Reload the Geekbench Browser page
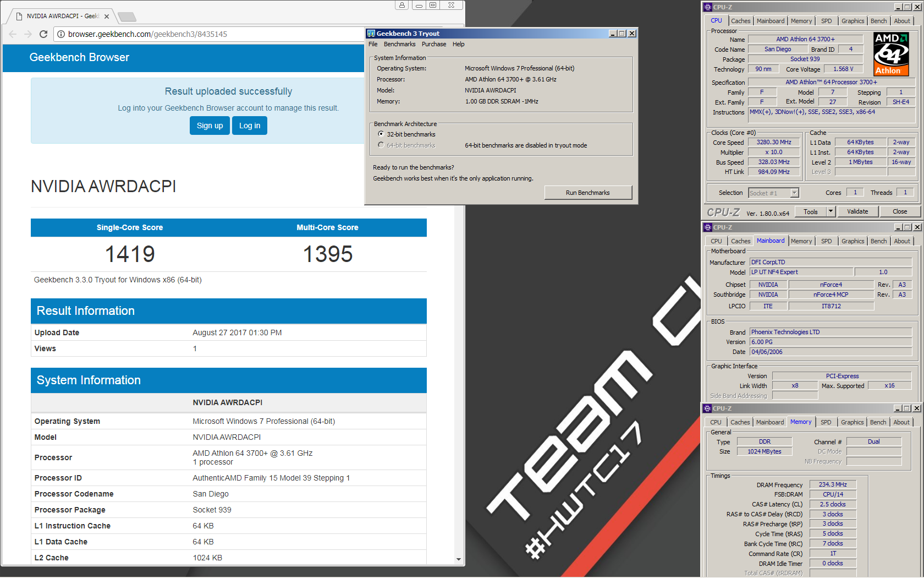The height and width of the screenshot is (578, 924). (x=43, y=34)
